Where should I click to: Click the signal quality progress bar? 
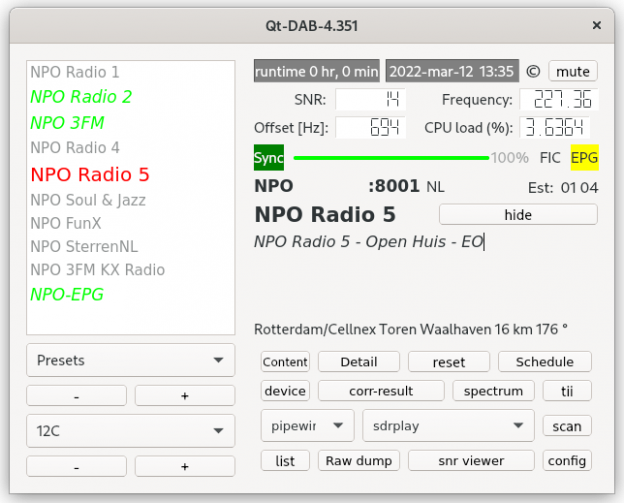click(x=391, y=158)
